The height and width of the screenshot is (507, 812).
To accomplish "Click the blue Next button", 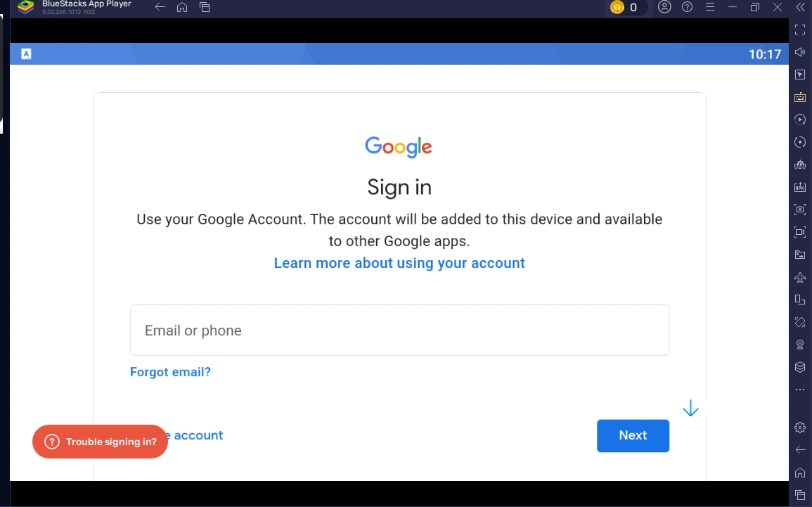I will pyautogui.click(x=633, y=435).
